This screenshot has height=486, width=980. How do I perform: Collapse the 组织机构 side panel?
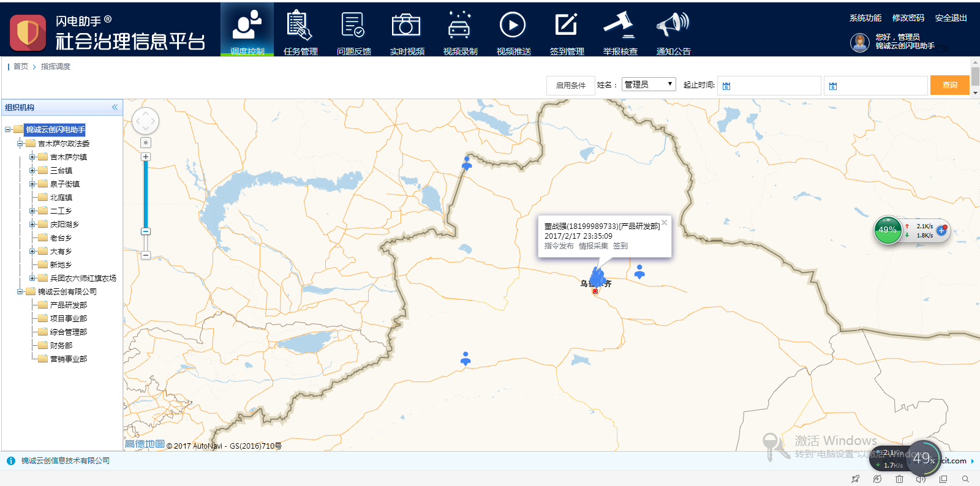pyautogui.click(x=115, y=107)
